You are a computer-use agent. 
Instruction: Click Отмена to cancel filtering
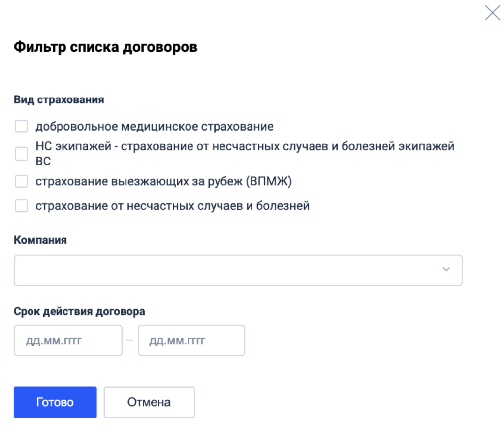149,402
